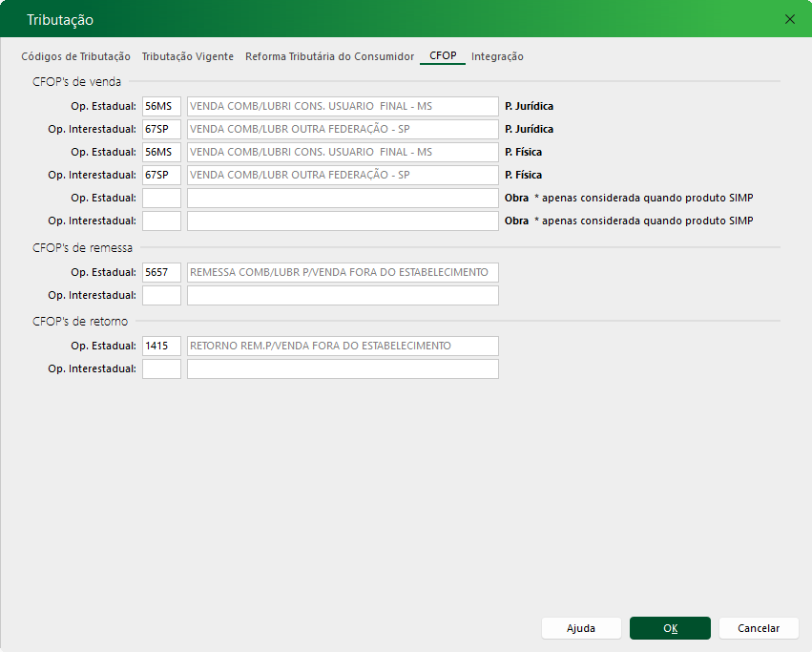The width and height of the screenshot is (812, 652).
Task: Click the Ajuda button
Action: (x=581, y=628)
